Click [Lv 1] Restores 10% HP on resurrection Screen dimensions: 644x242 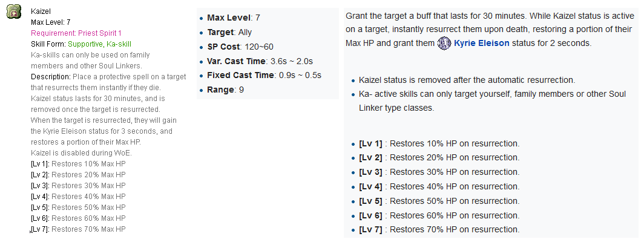coord(439,143)
